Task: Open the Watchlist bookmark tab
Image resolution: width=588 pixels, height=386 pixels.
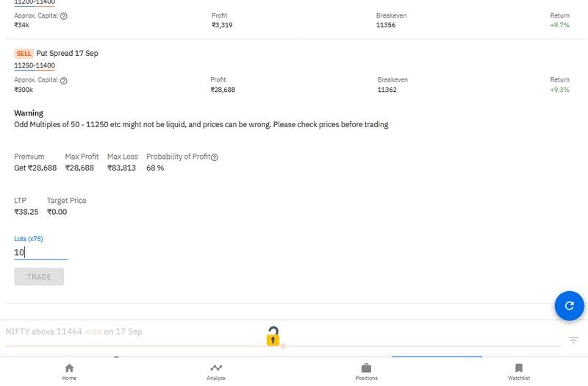Action: pyautogui.click(x=518, y=372)
